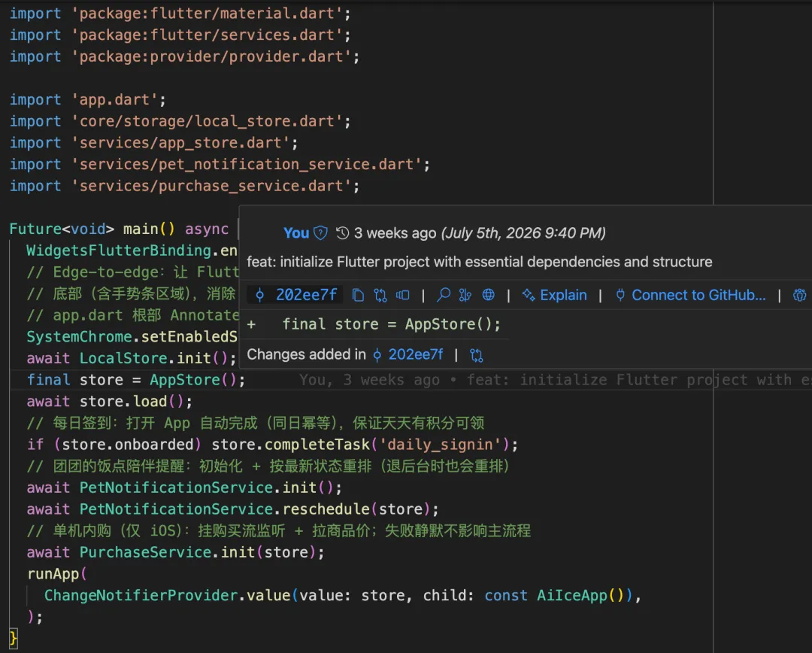The image size is (812, 653).
Task: Click 'await PetNotificationService.init();' line
Action: click(184, 487)
